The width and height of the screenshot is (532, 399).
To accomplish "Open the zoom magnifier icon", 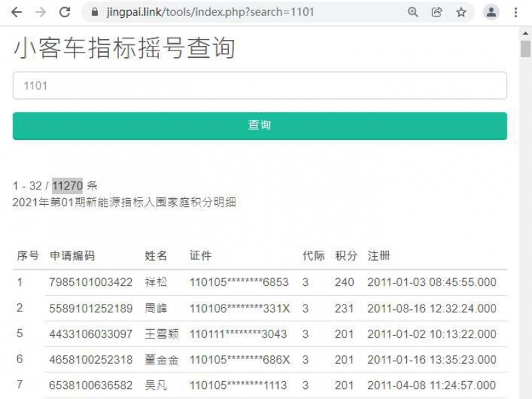I will 413,12.
